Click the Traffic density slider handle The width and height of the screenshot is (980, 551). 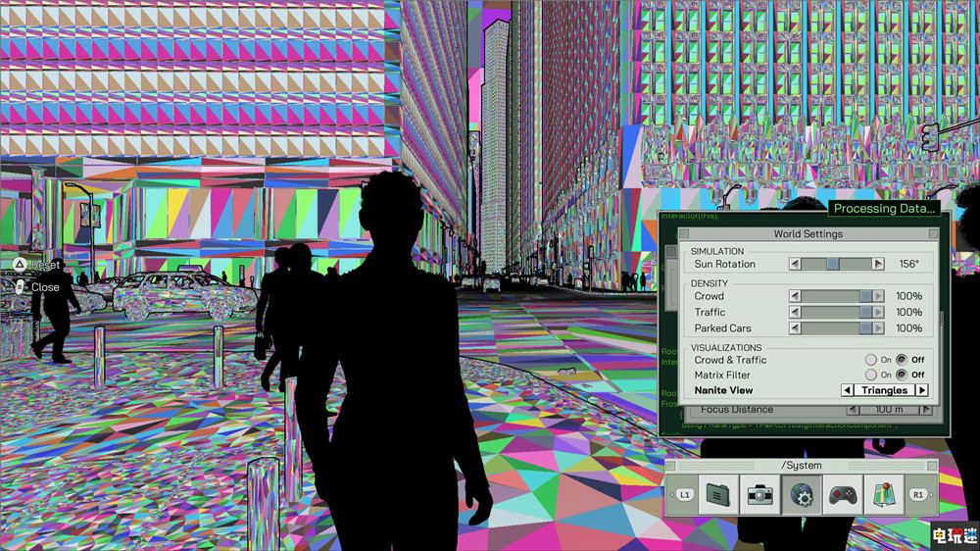coord(865,312)
